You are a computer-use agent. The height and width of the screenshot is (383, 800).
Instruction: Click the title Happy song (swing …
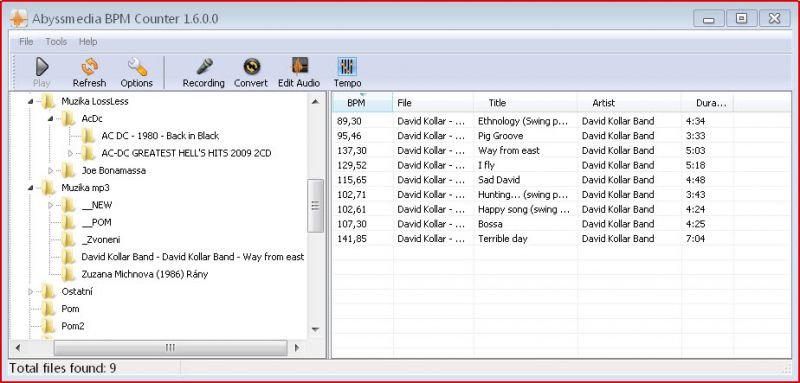524,209
